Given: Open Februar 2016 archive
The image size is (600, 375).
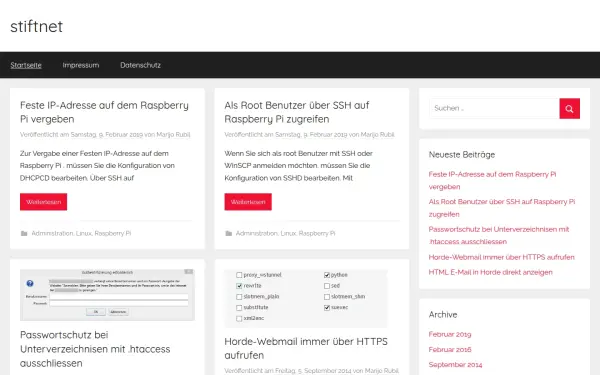Looking at the screenshot, I should tap(450, 349).
